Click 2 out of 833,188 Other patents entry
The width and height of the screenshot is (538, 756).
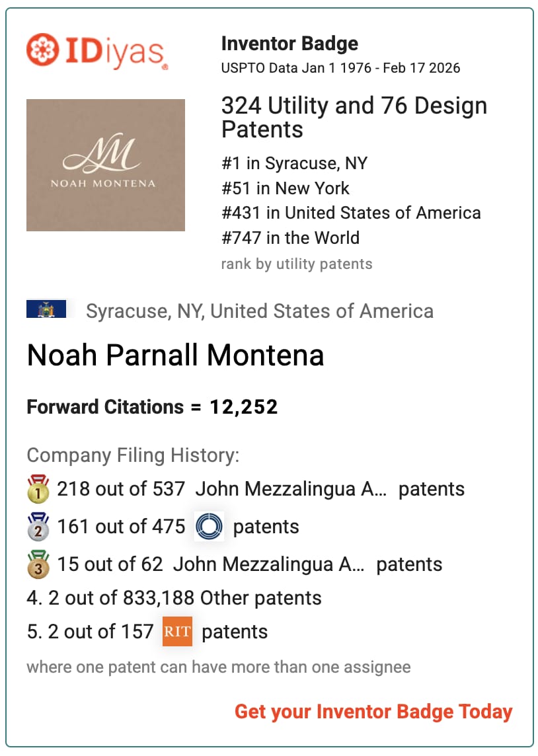coord(174,598)
